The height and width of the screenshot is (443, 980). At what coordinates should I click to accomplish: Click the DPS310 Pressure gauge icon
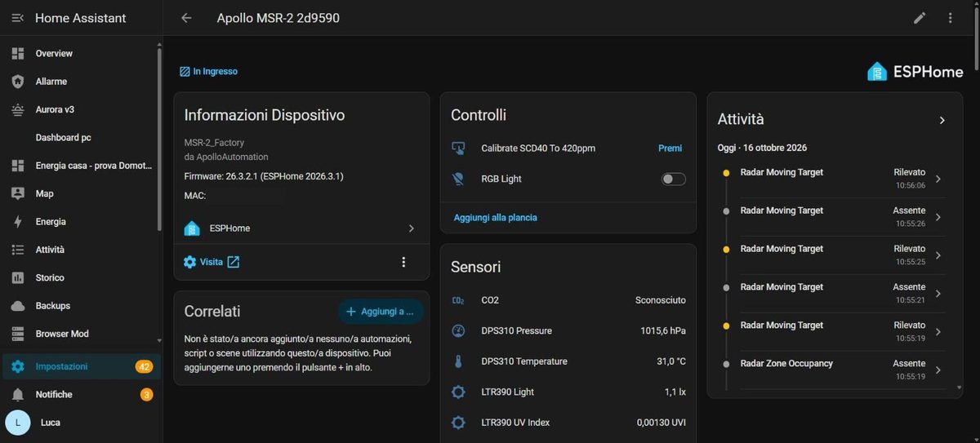458,331
